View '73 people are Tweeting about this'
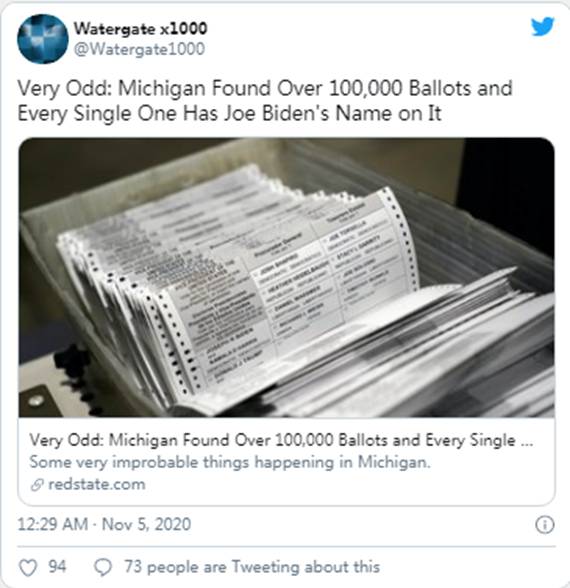The height and width of the screenshot is (588, 570). pyautogui.click(x=252, y=567)
